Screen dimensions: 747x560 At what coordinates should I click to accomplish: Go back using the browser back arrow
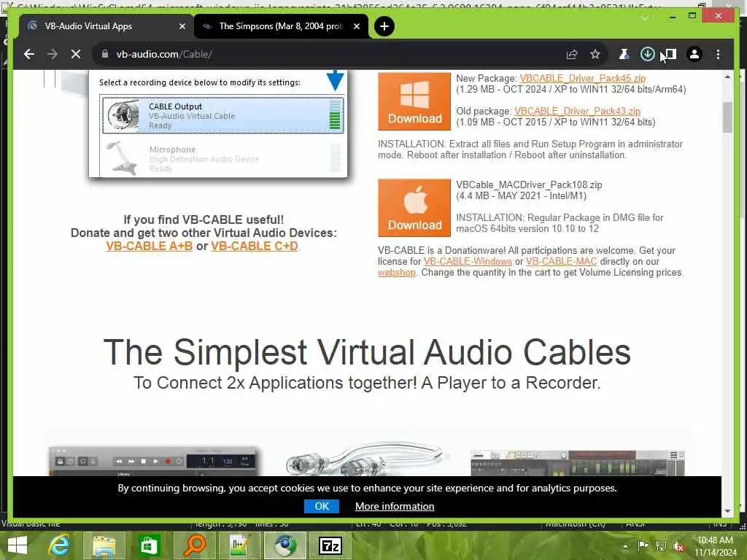pos(29,54)
